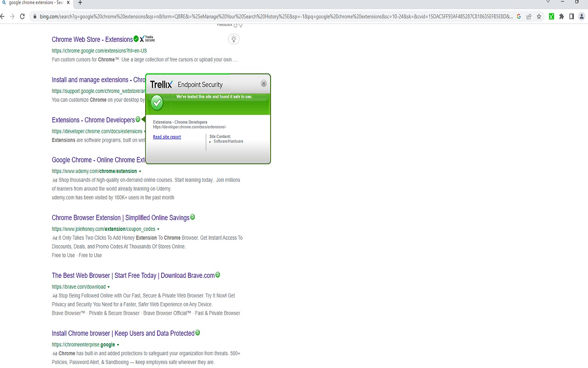Bookmark this page using the star icon
This screenshot has height=368, width=588.
click(538, 16)
